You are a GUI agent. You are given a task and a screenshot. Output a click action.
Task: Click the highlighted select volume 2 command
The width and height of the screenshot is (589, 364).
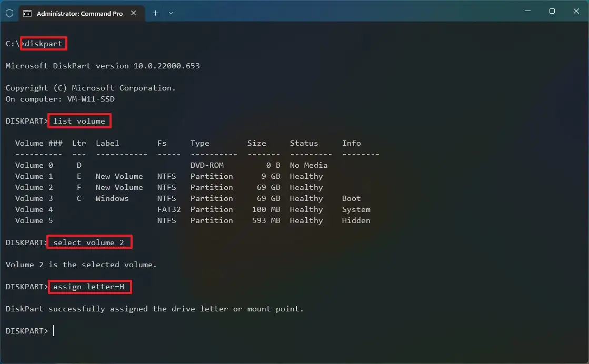click(x=88, y=242)
